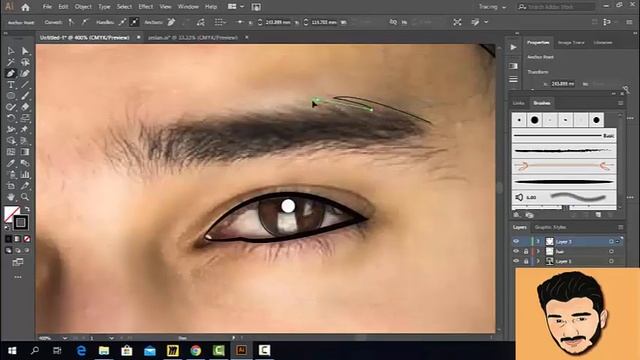Select the Basic brush stroke
Screen dimensions: 640x360
(x=564, y=136)
